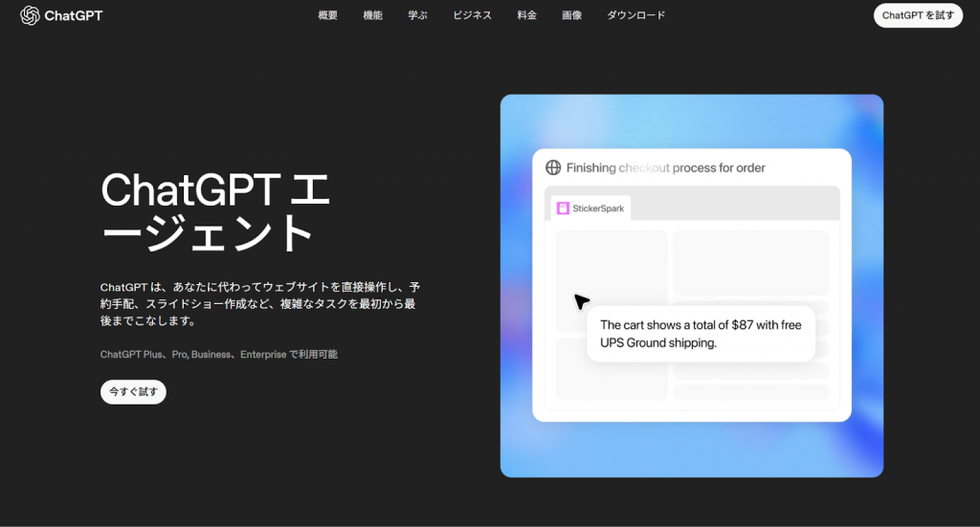Click the 今すぐ試す button

click(133, 392)
